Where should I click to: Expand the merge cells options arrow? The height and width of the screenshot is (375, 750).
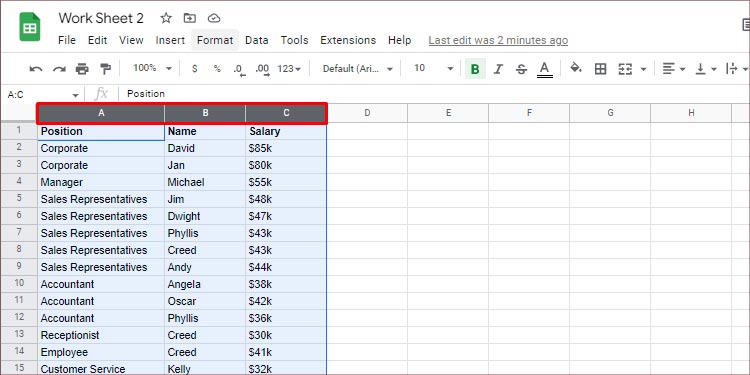pyautogui.click(x=643, y=69)
